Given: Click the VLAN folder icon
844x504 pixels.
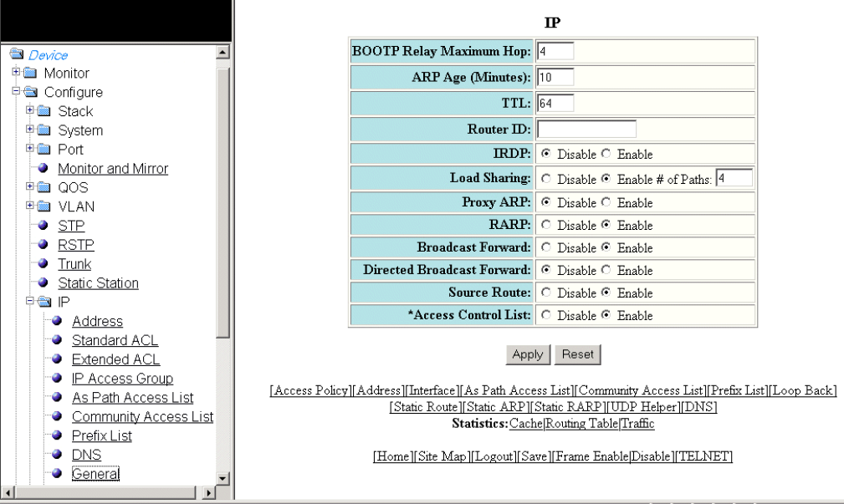Looking at the screenshot, I should [x=44, y=206].
